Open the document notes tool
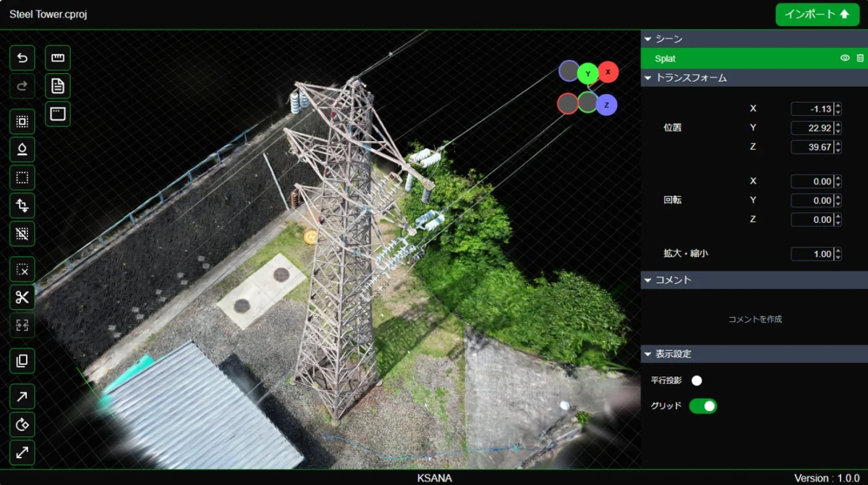 pyautogui.click(x=57, y=85)
